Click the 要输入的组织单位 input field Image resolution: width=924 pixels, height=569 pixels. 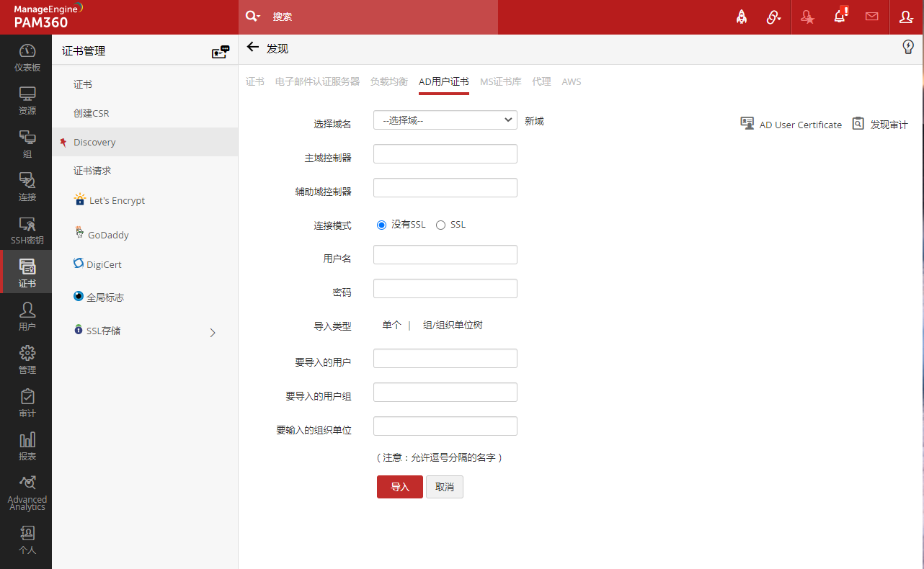(x=445, y=426)
